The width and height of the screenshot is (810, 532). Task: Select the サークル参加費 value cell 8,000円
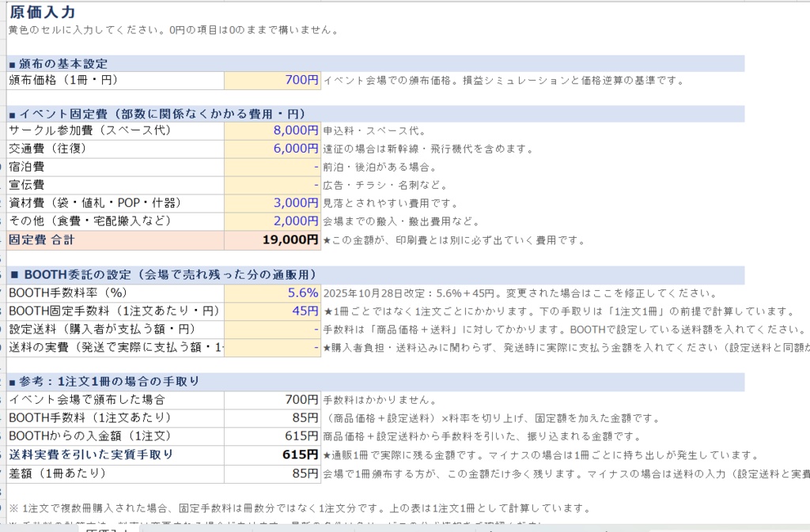(x=272, y=130)
